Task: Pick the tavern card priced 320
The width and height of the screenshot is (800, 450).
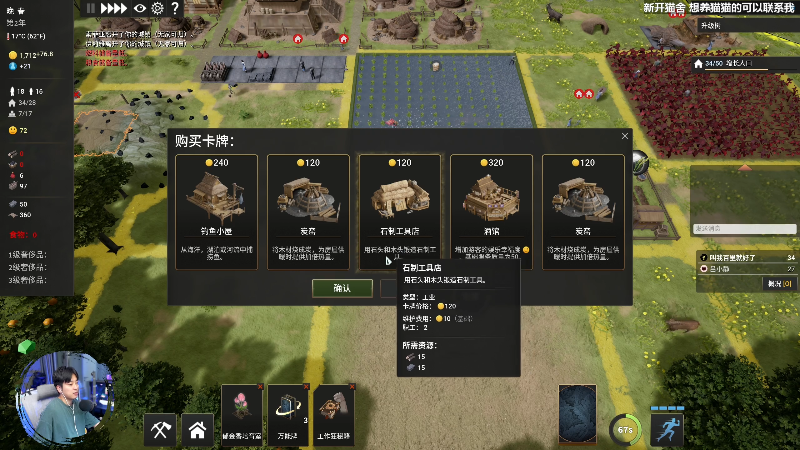Action: click(x=491, y=212)
